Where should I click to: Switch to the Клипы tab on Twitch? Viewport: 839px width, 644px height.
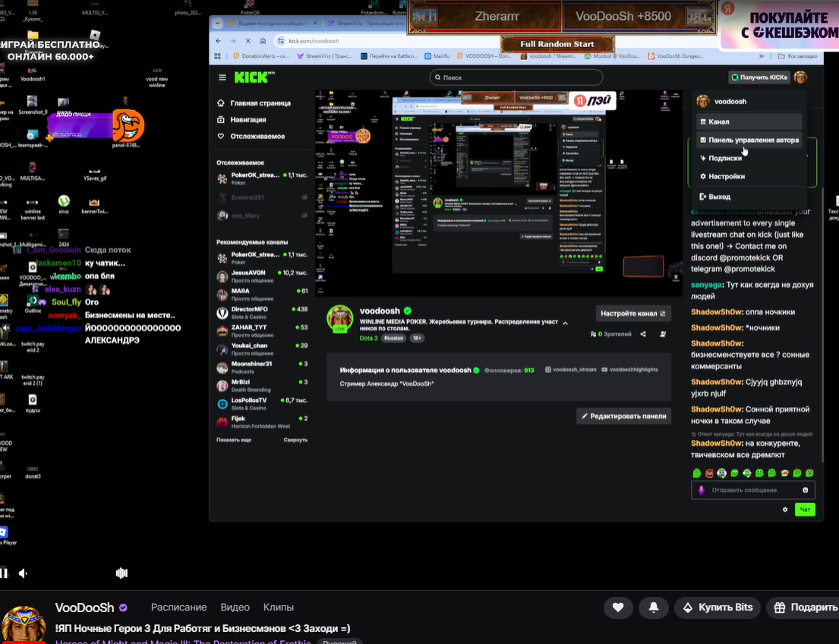click(x=278, y=607)
